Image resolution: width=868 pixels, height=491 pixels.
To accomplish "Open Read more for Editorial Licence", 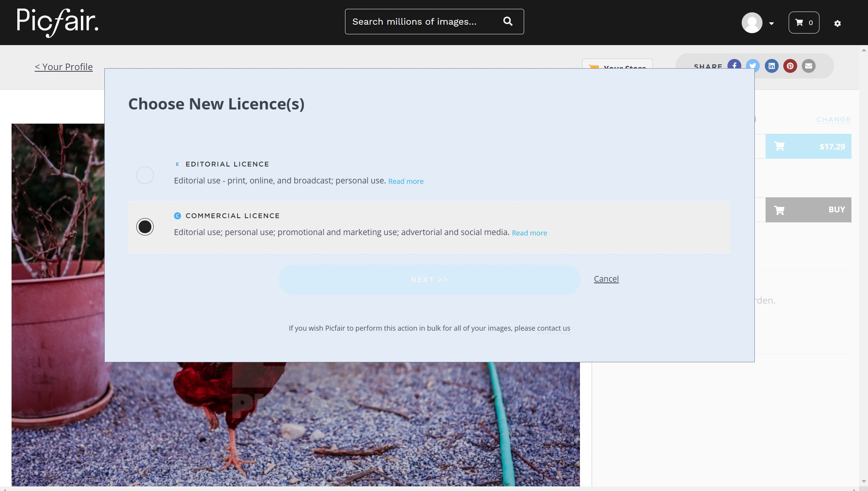I will tap(406, 181).
